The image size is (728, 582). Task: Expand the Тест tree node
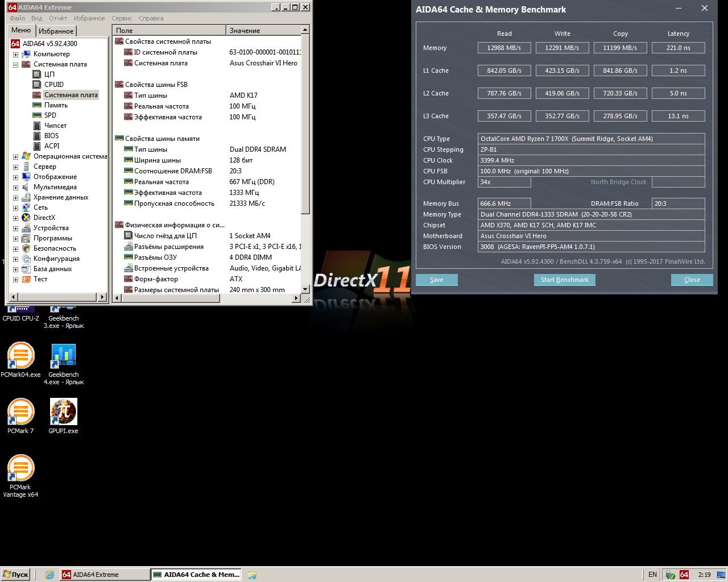click(15, 280)
